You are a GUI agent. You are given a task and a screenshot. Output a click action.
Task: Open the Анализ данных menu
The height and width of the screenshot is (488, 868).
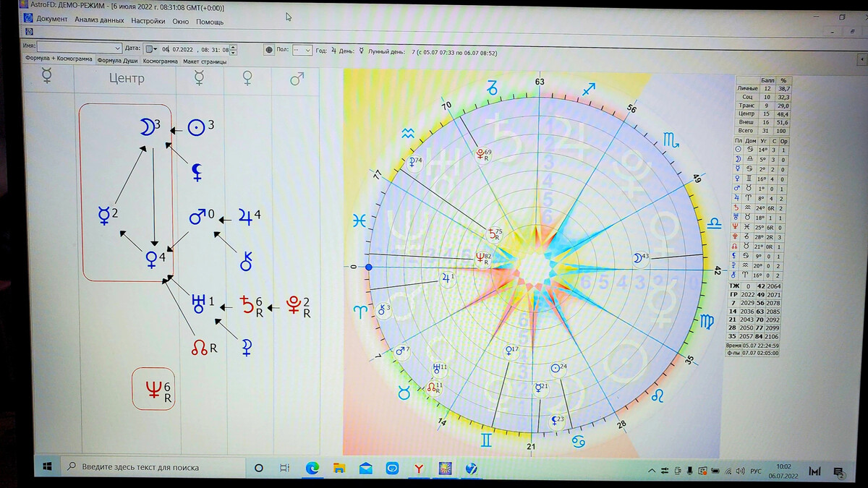tap(99, 20)
